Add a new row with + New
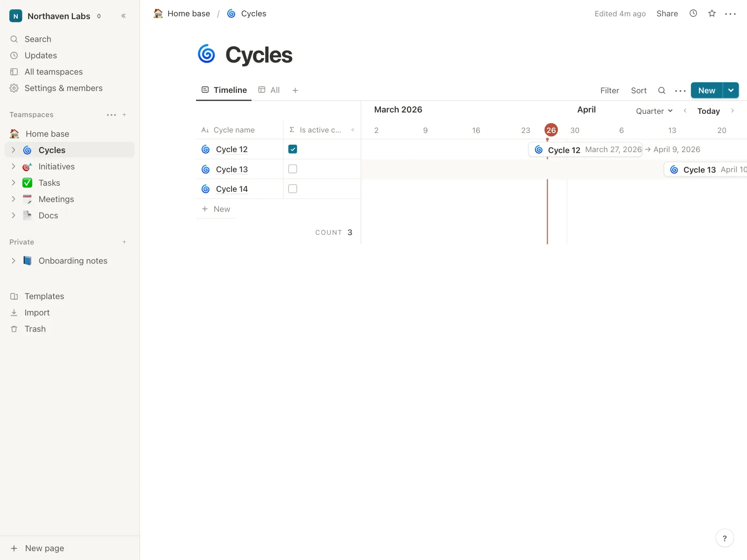Viewport: 747px width, 560px height. (216, 209)
